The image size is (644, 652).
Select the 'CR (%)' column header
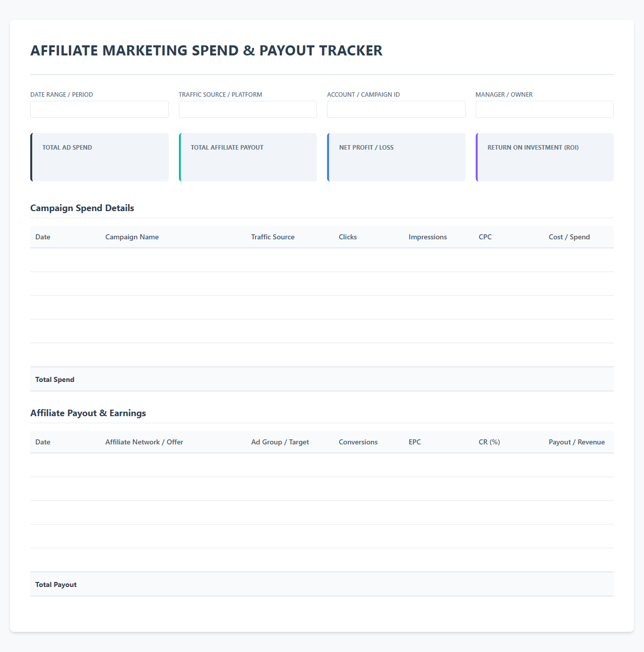(489, 442)
